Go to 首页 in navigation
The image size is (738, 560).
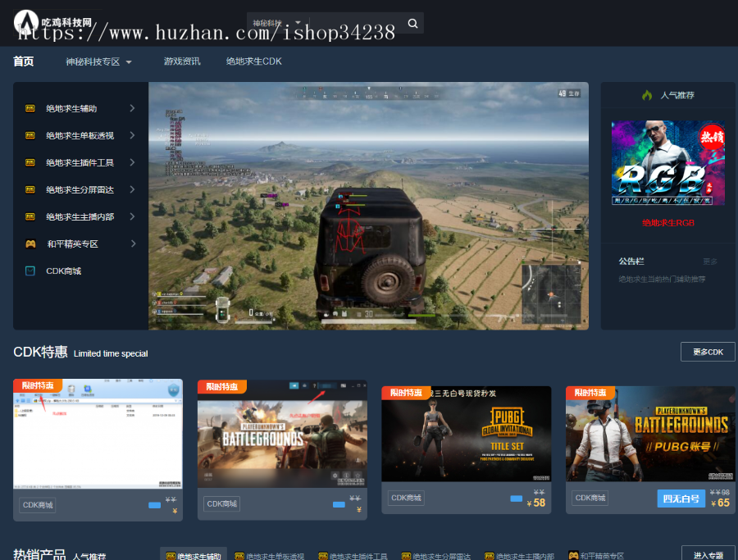[x=23, y=61]
